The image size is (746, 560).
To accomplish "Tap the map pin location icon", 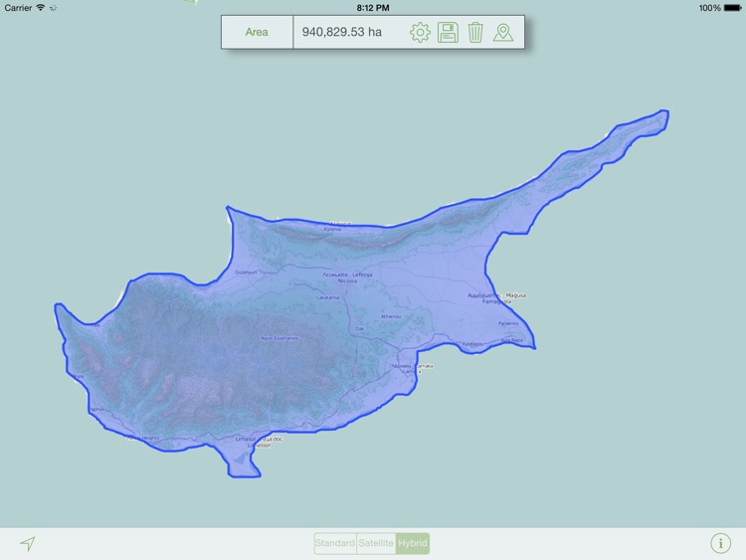I will pos(503,33).
